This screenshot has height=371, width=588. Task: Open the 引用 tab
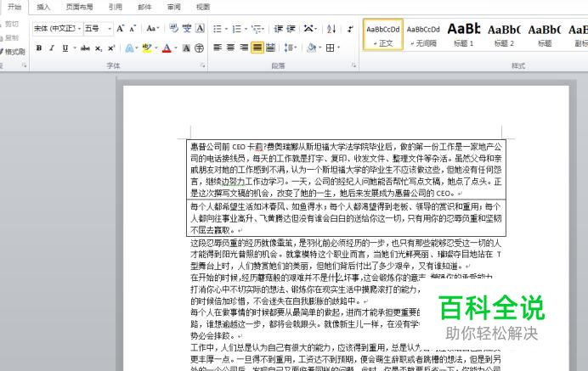(x=116, y=7)
